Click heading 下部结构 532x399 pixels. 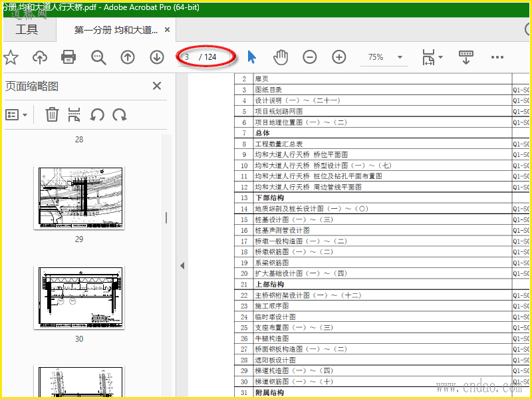(x=269, y=198)
